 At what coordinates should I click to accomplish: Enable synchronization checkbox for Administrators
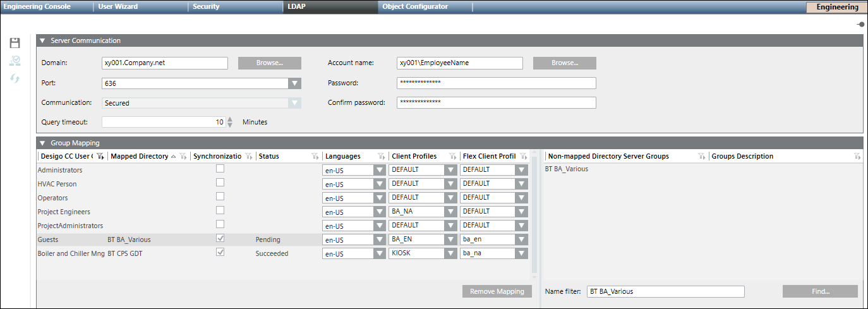220,169
